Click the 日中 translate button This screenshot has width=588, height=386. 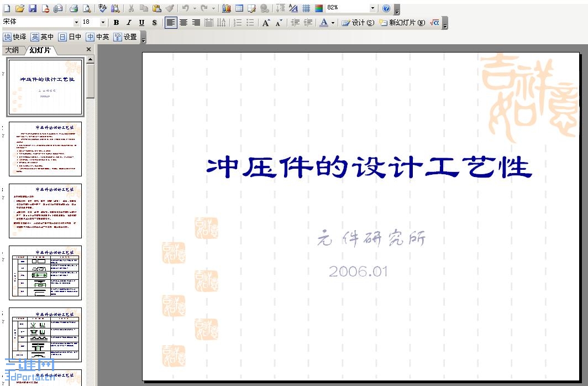tap(70, 36)
